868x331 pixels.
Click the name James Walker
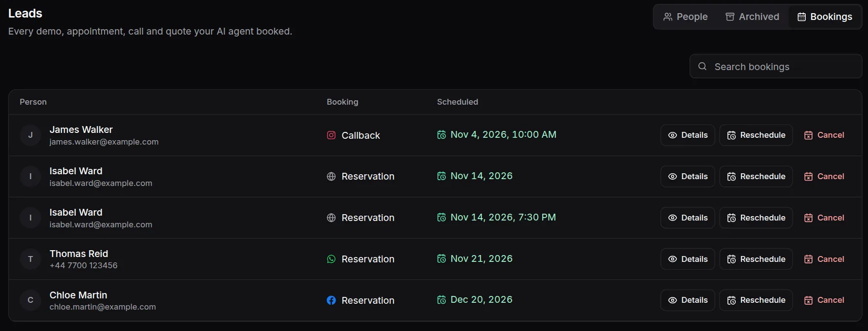point(81,129)
